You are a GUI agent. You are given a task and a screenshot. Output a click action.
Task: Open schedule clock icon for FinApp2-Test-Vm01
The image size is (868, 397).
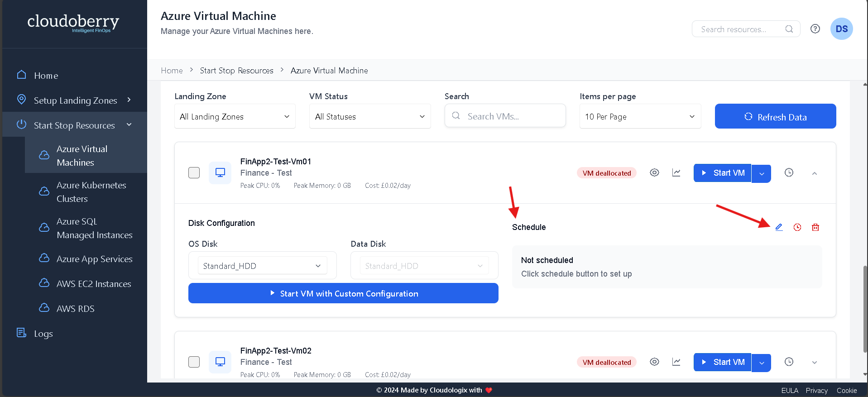(x=789, y=172)
